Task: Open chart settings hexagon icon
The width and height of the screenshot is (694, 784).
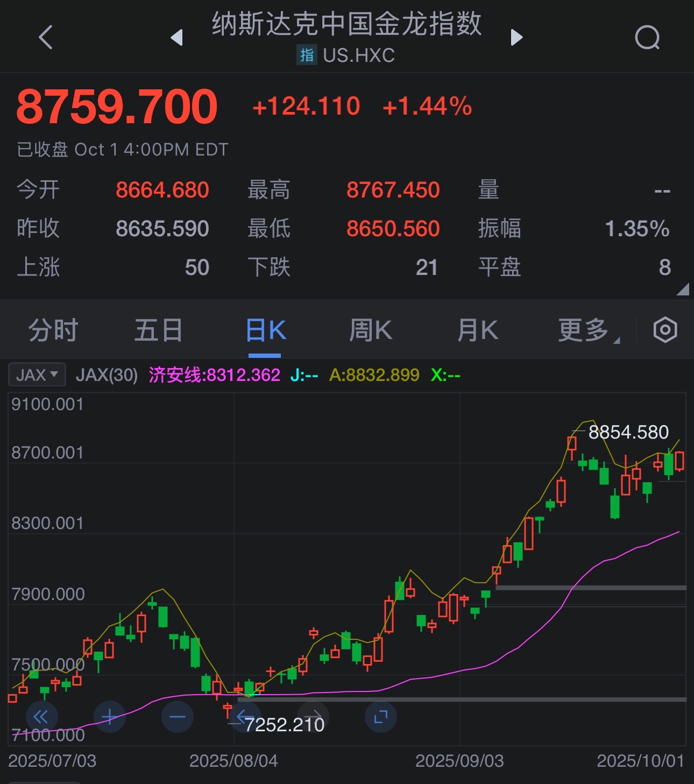Action: click(665, 330)
